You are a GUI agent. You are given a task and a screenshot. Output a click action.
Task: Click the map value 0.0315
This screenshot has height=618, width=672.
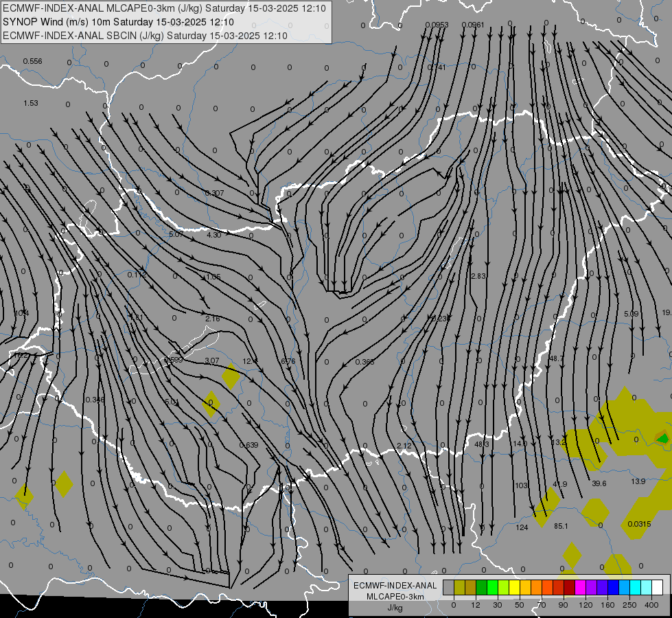pos(639,524)
